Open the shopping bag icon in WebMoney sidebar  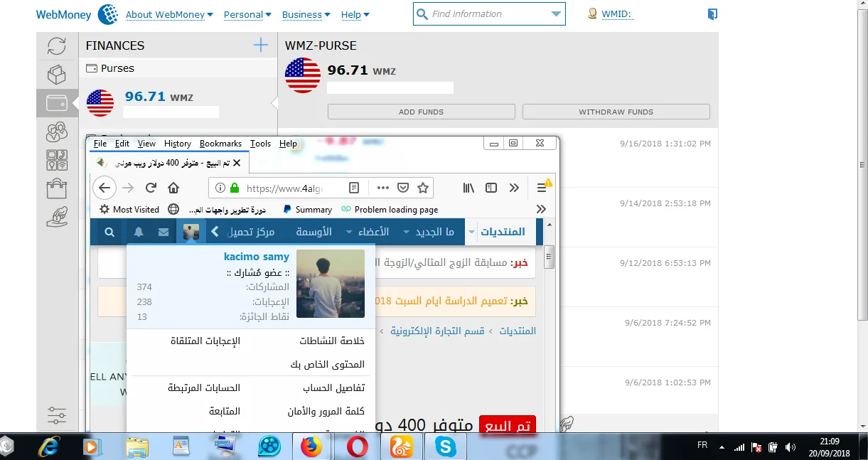click(57, 188)
